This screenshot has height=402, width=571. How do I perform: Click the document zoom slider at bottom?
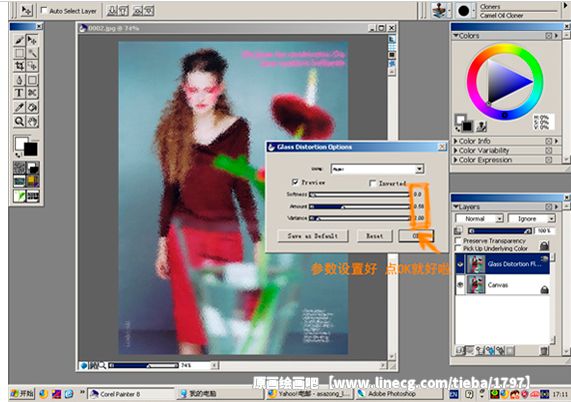tap(143, 365)
